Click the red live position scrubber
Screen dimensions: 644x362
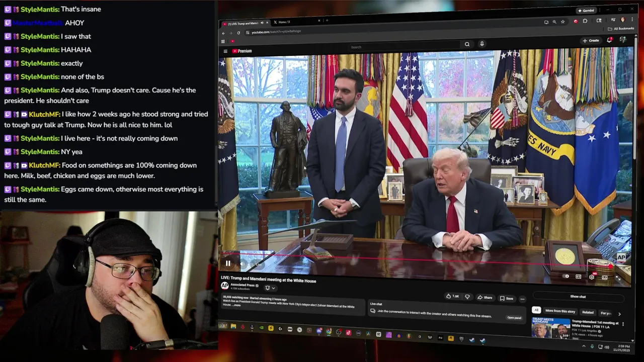[611, 266]
